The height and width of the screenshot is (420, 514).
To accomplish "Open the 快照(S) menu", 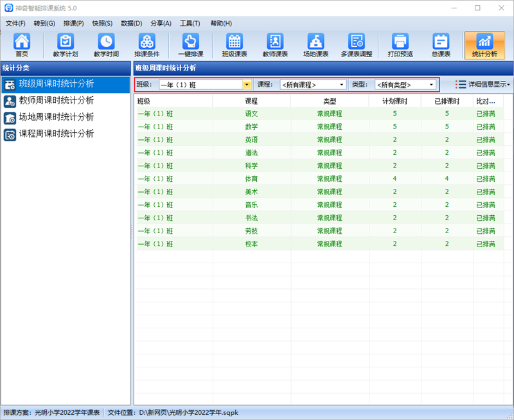I will point(102,23).
